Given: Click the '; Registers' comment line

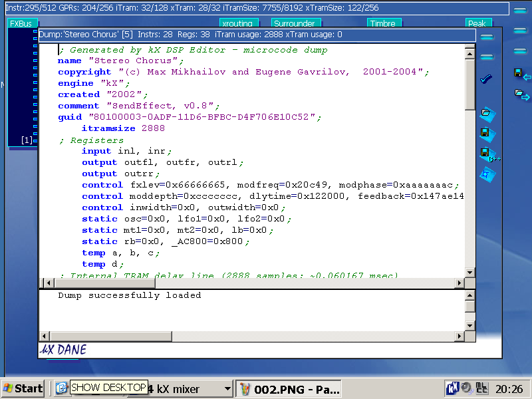Looking at the screenshot, I should pyautogui.click(x=91, y=140).
